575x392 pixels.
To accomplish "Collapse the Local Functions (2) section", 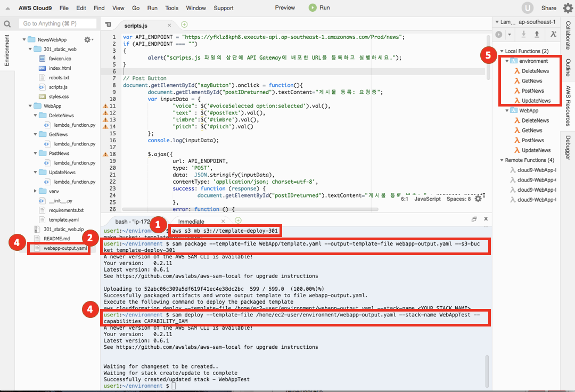I will tap(502, 51).
